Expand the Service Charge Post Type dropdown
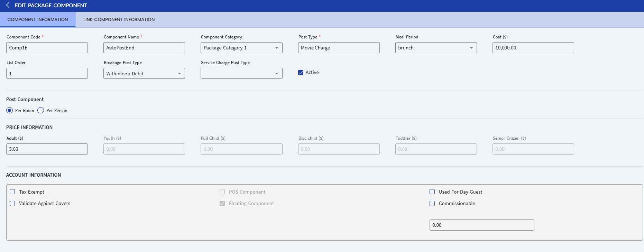 (x=241, y=74)
